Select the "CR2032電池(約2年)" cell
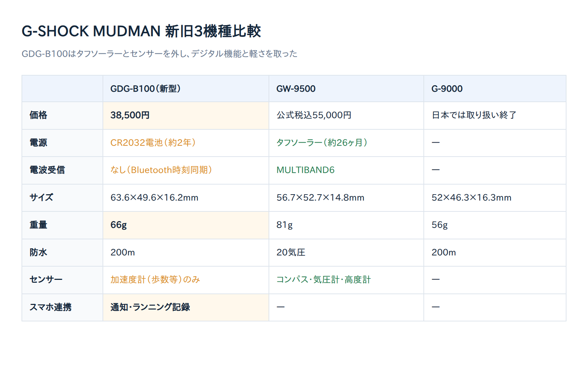Viewport: 588px width, 387px height. (x=186, y=143)
